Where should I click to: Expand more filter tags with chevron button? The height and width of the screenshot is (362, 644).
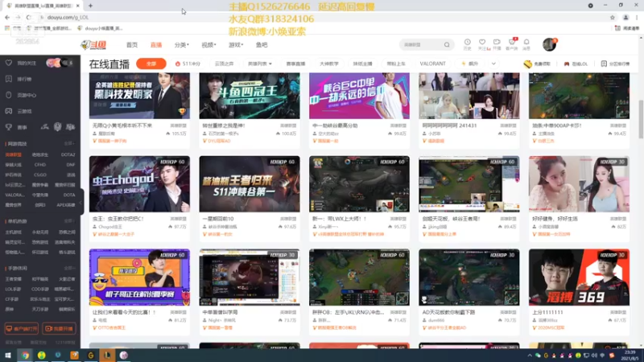pyautogui.click(x=493, y=64)
